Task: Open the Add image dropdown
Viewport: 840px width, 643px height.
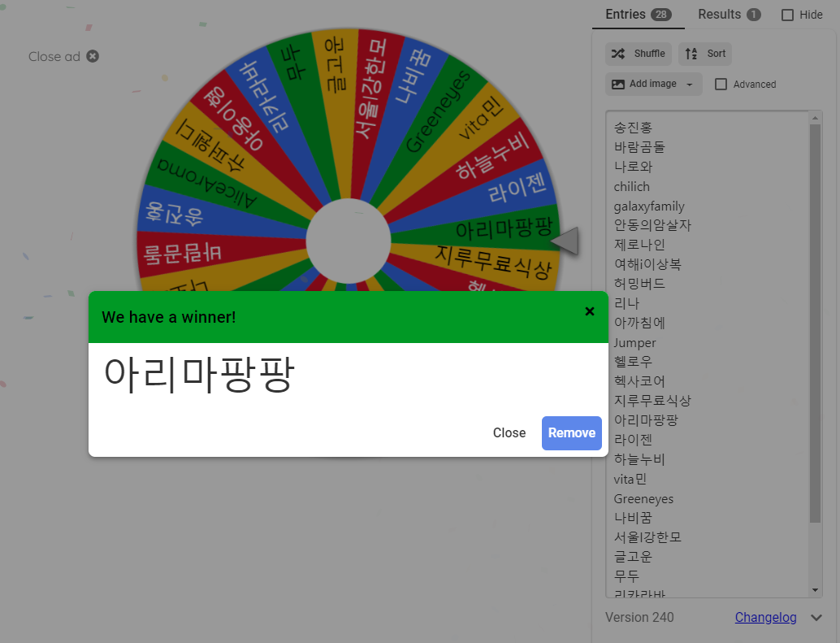Action: [x=654, y=84]
